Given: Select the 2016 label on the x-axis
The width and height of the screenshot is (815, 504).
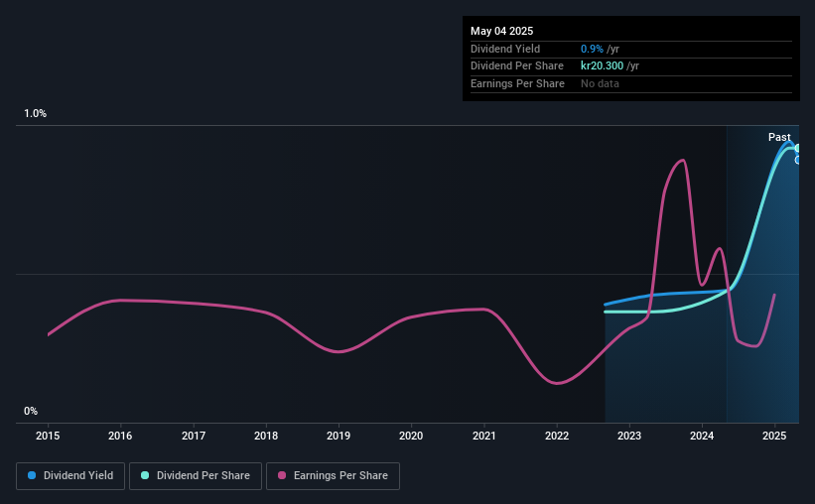Looking at the screenshot, I should pos(120,436).
